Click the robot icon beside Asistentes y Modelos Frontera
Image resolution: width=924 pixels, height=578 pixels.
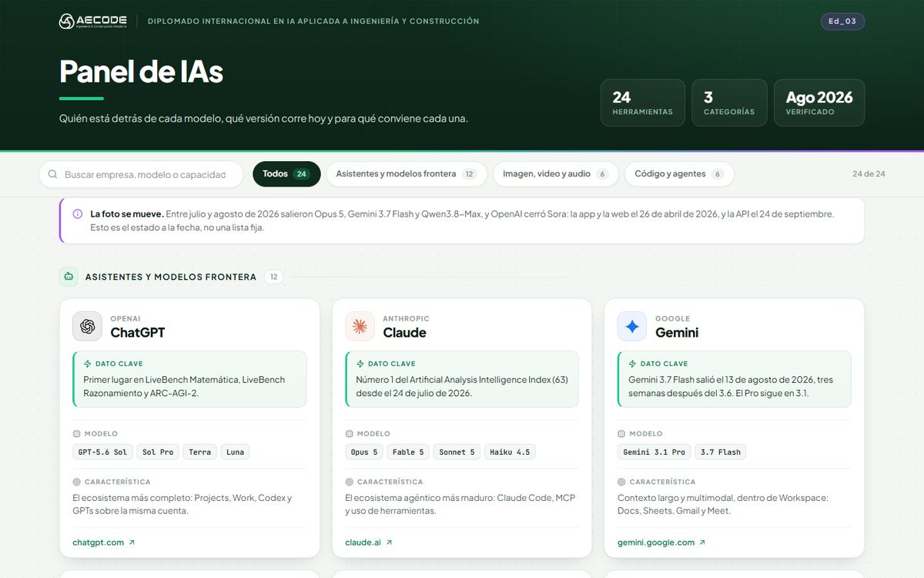point(69,277)
